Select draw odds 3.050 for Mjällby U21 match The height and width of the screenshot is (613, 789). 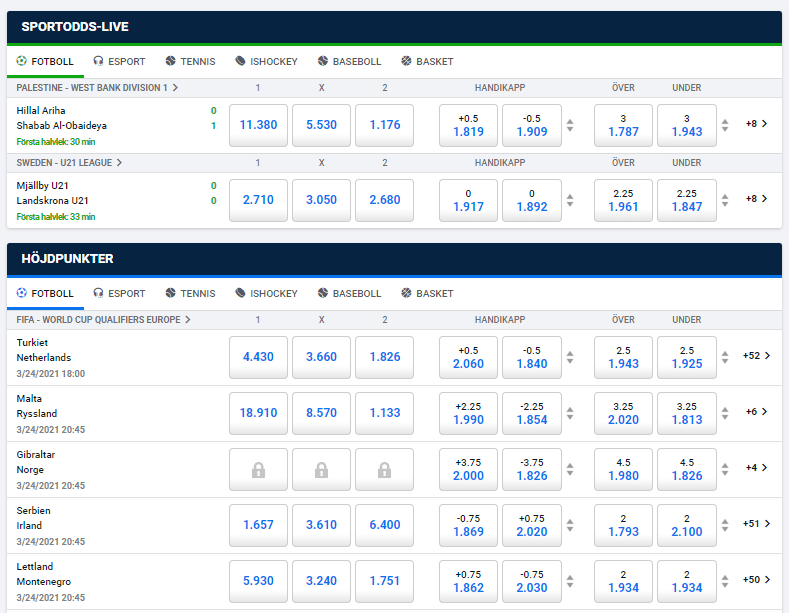321,199
